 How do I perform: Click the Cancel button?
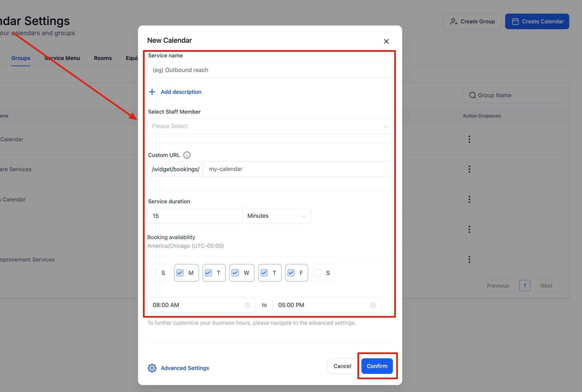coord(342,366)
